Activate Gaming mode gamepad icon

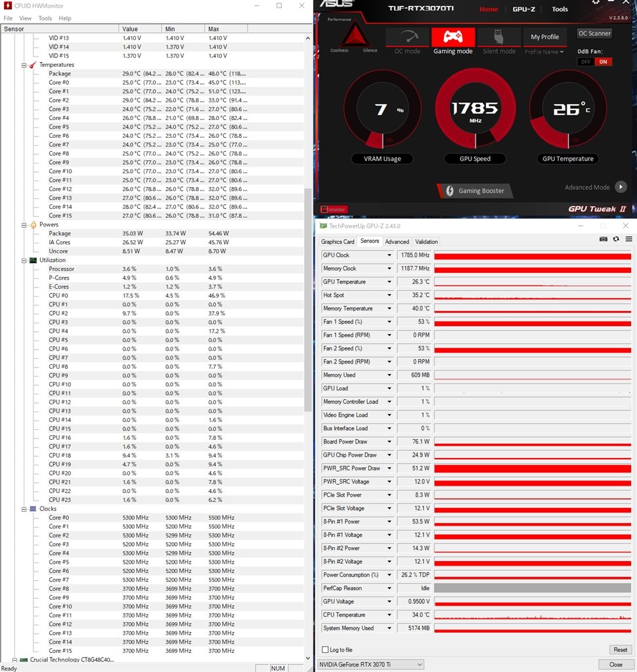pos(452,37)
